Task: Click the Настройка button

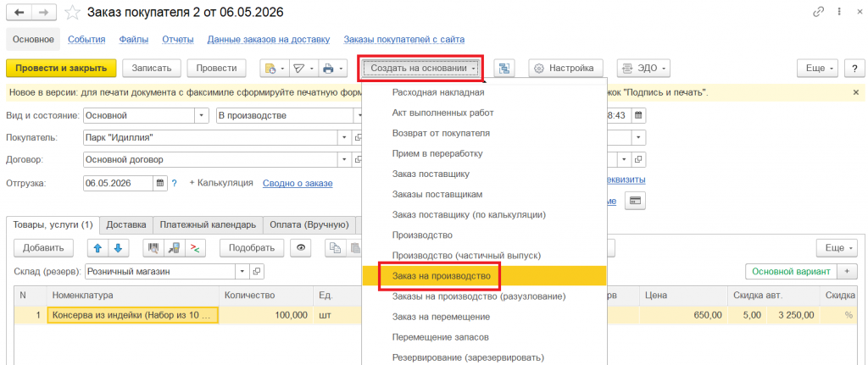Action: [565, 69]
